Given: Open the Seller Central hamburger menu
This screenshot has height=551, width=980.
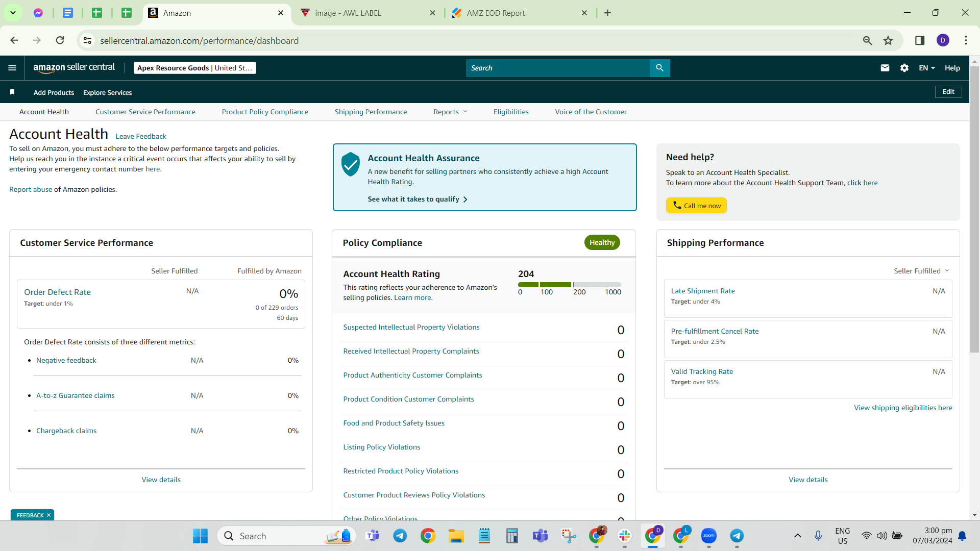Looking at the screenshot, I should click(x=12, y=68).
